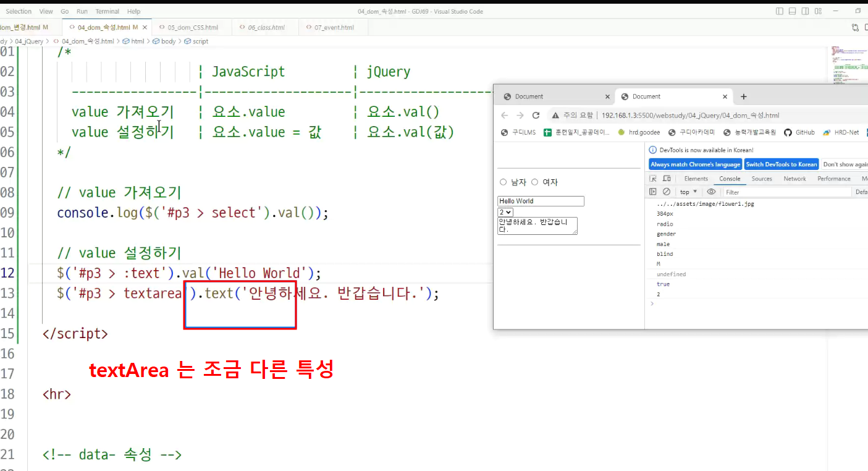Click 04_jQuery in breadcrumb path
The height and width of the screenshot is (471, 868).
[x=29, y=41]
